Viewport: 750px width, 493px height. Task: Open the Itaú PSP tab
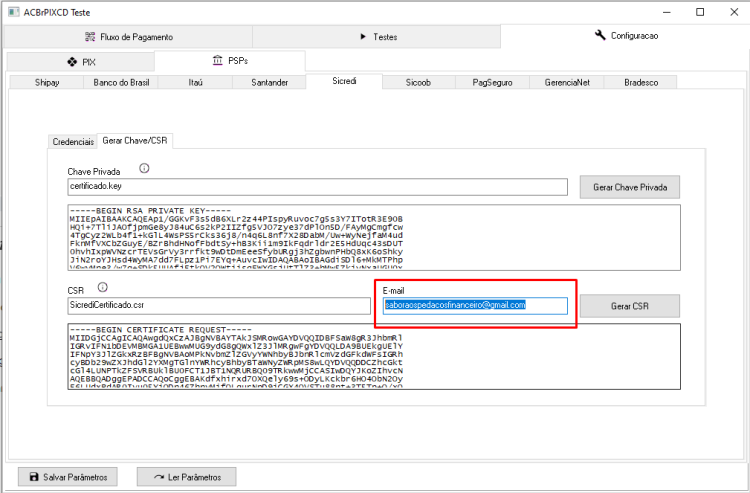point(195,82)
